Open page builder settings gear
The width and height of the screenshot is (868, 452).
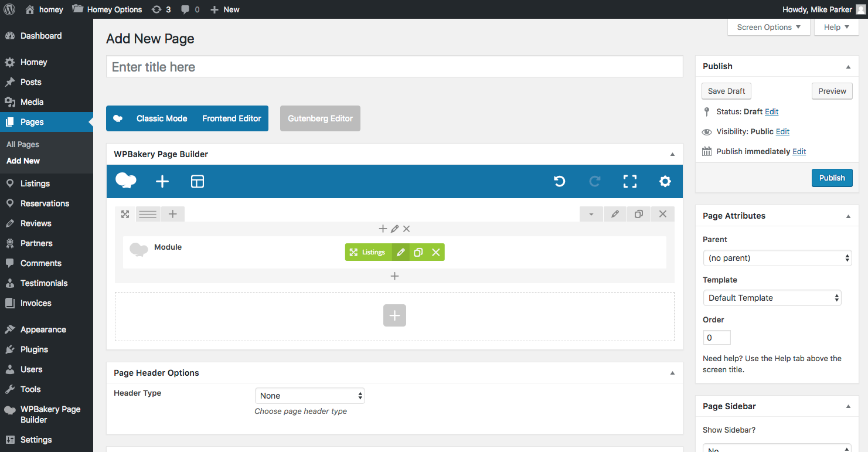click(665, 182)
